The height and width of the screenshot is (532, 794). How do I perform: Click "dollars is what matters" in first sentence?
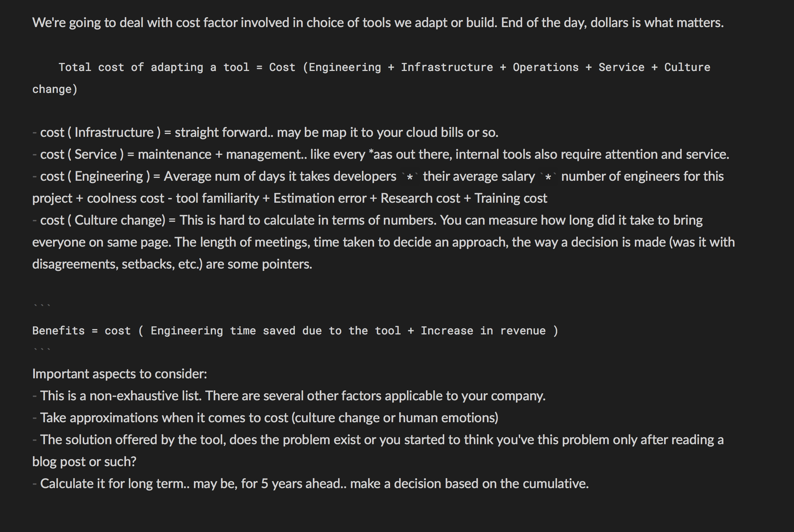657,23
